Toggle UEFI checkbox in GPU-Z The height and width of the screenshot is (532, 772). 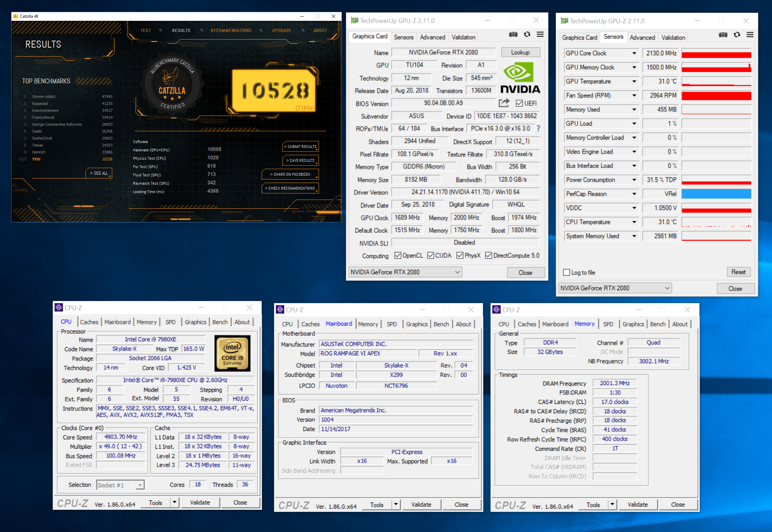519,103
